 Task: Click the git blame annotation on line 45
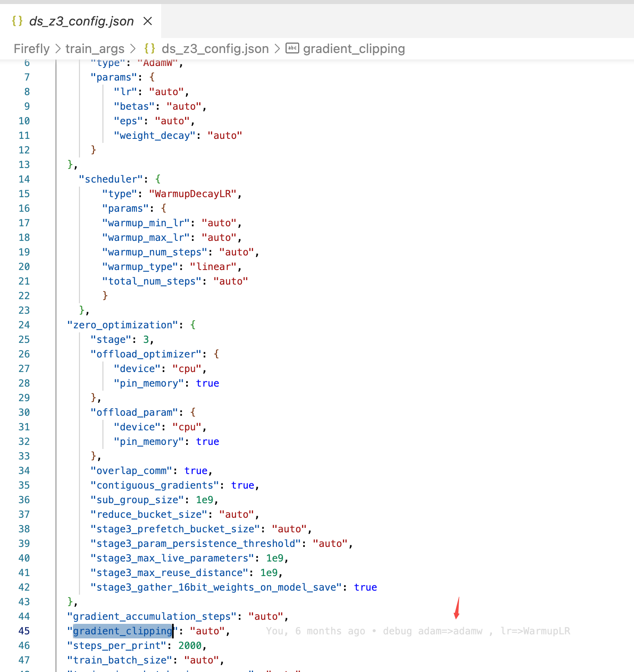pos(418,631)
